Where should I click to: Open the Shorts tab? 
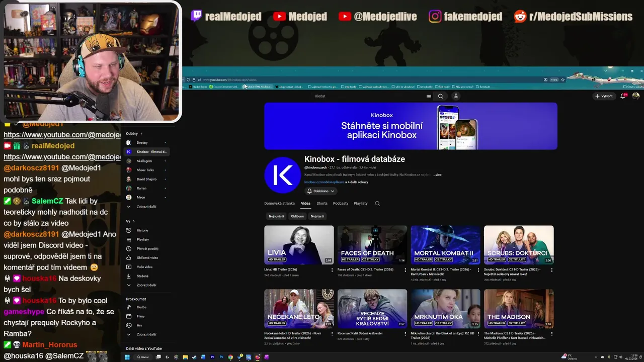pyautogui.click(x=322, y=204)
